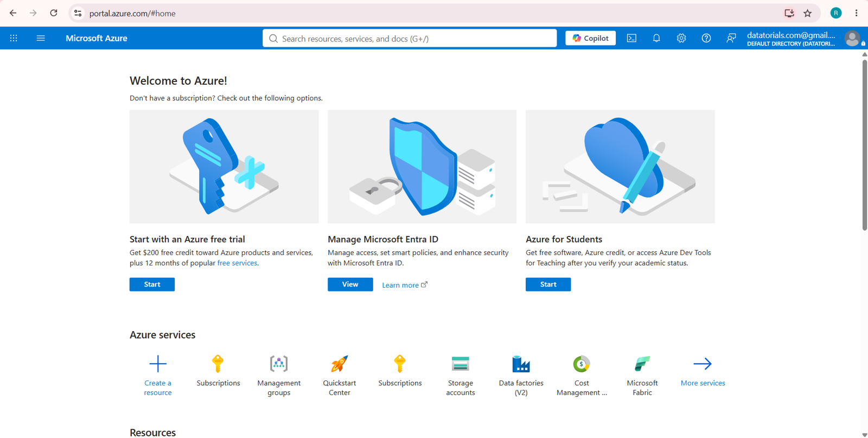Open the Cloud Shell icon
Screen dimensions: 868x438
point(631,38)
